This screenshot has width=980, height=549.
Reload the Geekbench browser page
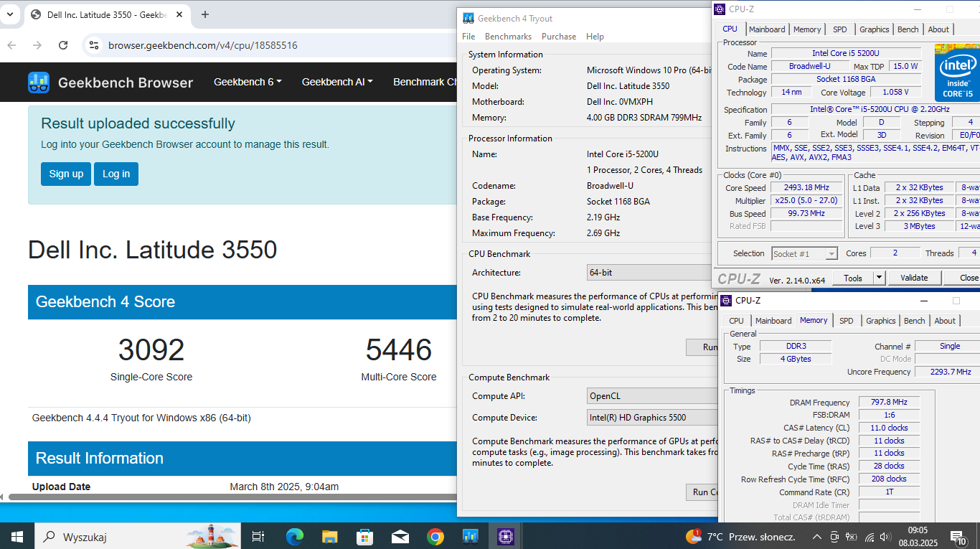63,45
